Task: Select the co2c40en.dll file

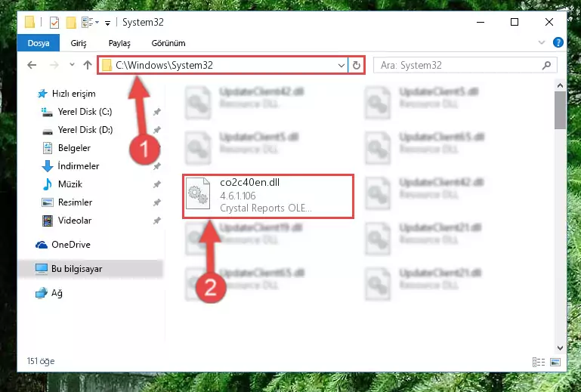Action: (x=268, y=196)
